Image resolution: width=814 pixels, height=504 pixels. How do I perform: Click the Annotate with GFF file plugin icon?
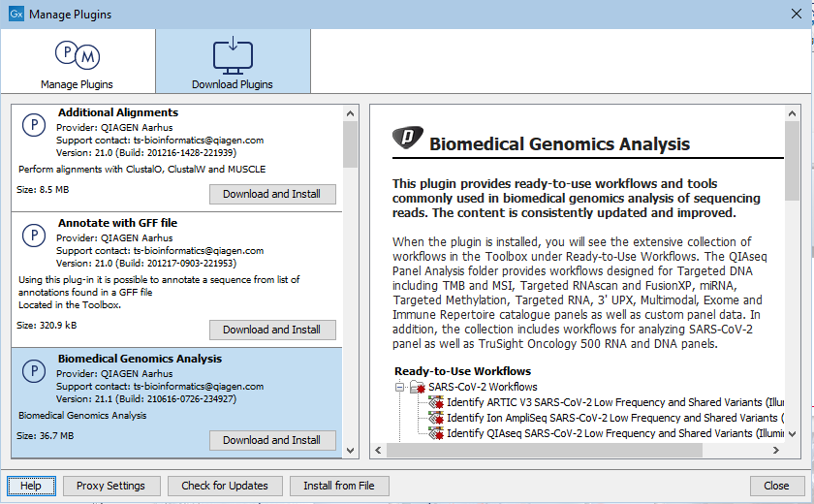point(34,236)
